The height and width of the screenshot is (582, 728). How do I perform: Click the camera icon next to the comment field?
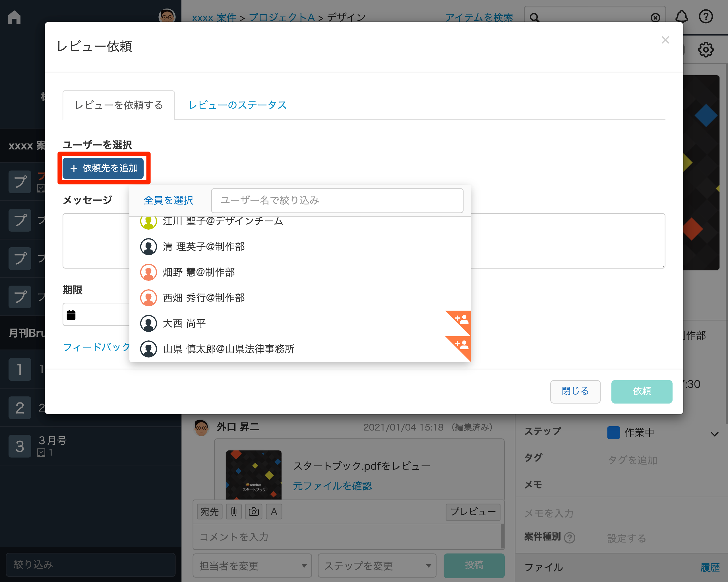254,511
